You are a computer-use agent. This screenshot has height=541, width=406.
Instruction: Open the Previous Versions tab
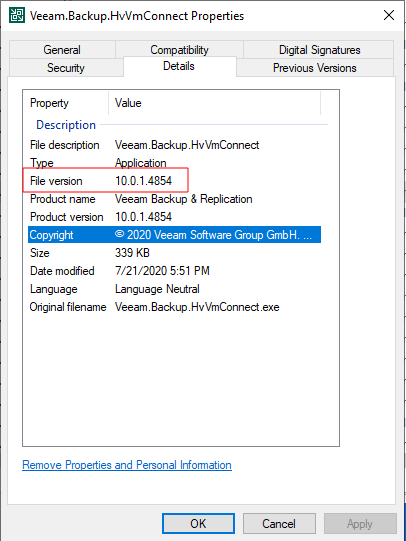click(315, 68)
